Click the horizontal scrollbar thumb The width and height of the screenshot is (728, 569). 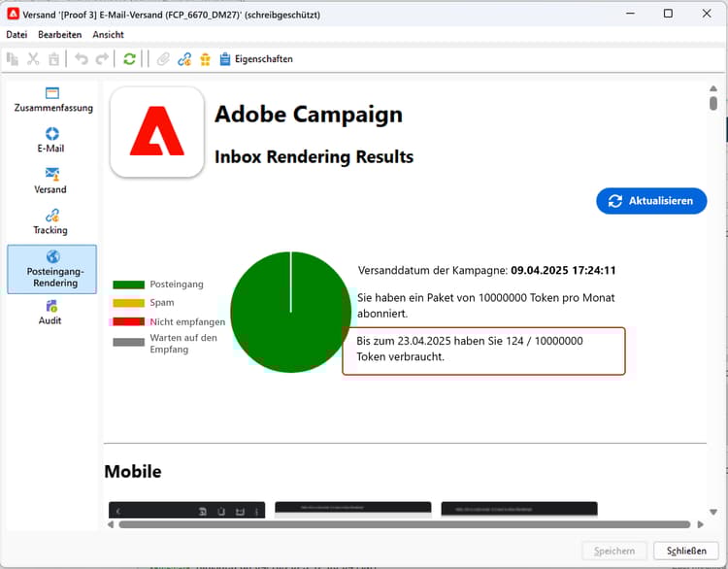coord(405,524)
